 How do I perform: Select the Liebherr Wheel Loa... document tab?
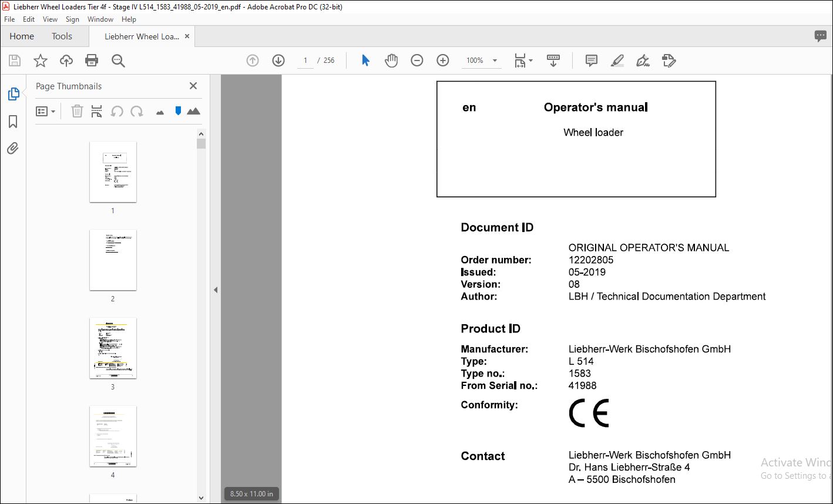coord(142,36)
